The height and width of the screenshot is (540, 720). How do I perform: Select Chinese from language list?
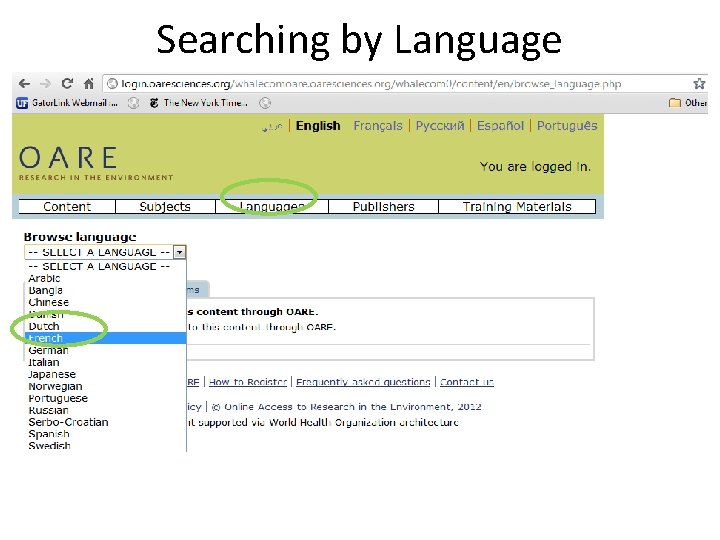(x=105, y=302)
